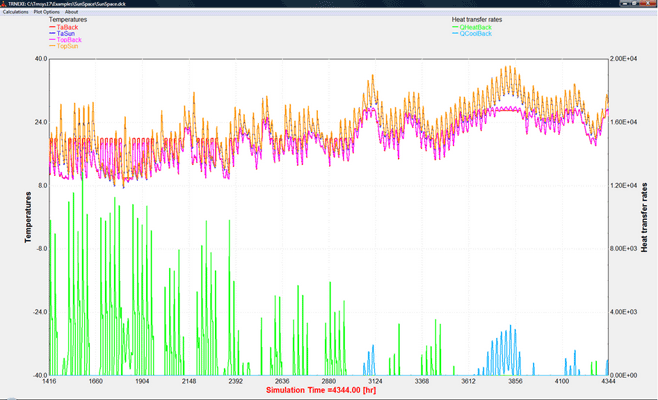Close the TRNEXE plot window
This screenshot has width=658, height=400.
tap(650, 4)
